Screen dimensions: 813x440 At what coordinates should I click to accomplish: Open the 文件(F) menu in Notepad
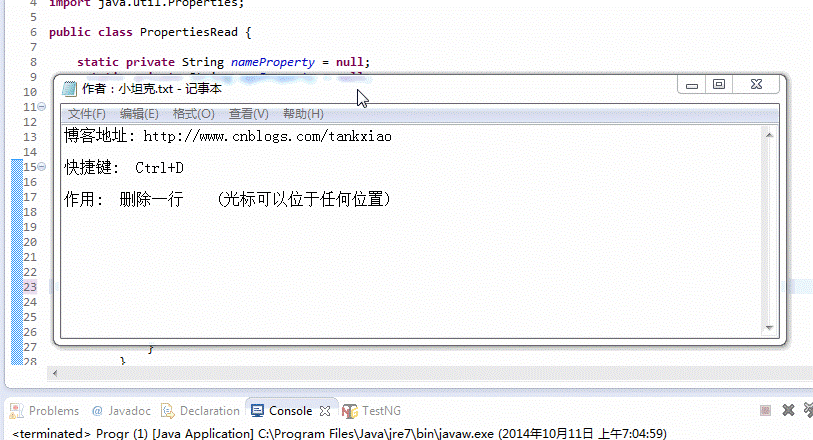87,114
